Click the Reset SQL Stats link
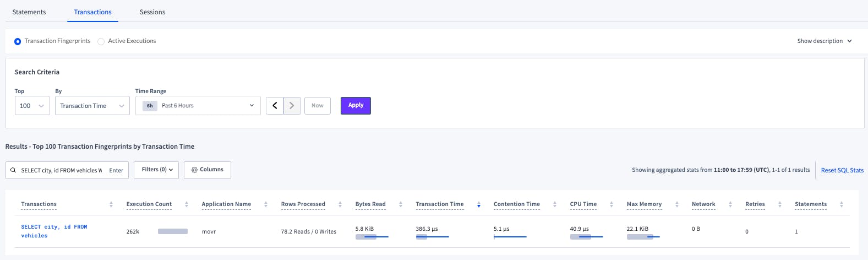The height and width of the screenshot is (260, 868). 842,170
